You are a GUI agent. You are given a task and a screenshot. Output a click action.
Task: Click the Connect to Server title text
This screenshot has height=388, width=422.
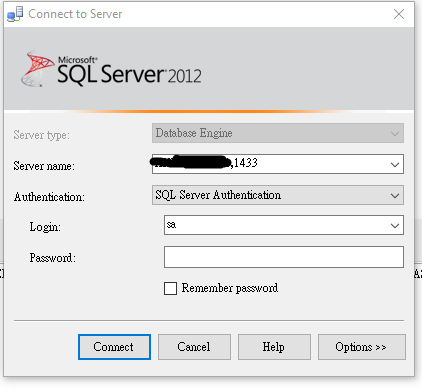click(75, 14)
